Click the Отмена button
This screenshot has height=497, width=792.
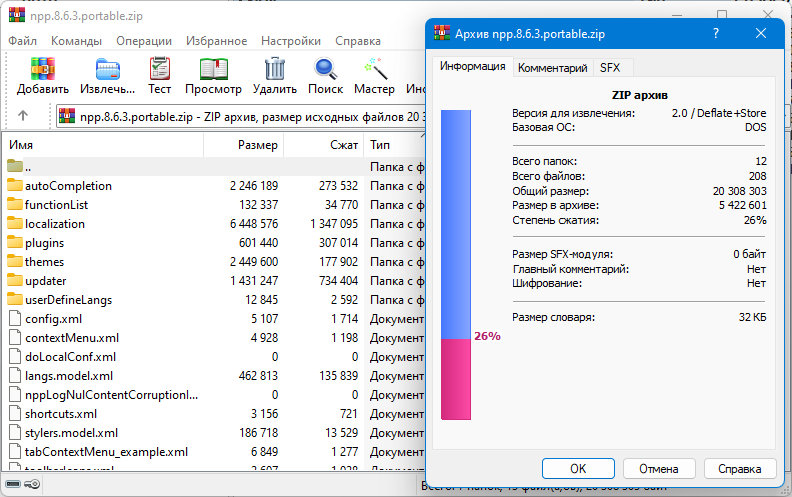pyautogui.click(x=659, y=469)
